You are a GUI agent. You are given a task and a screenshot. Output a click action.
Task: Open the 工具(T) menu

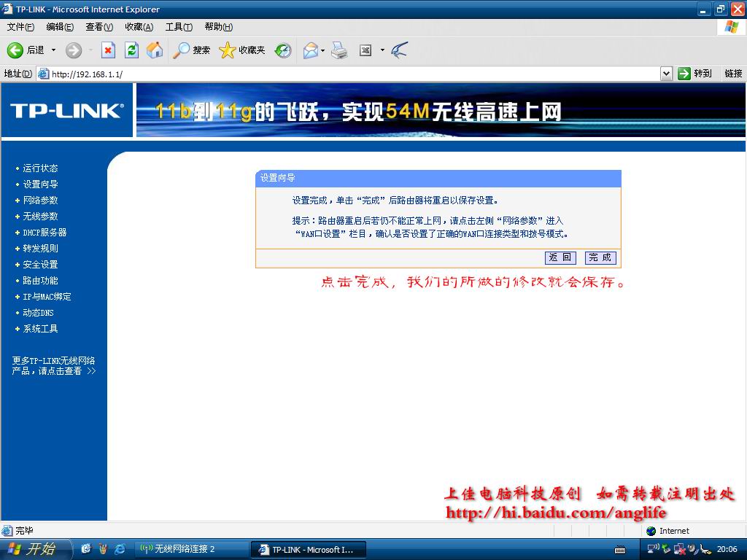coord(179,27)
